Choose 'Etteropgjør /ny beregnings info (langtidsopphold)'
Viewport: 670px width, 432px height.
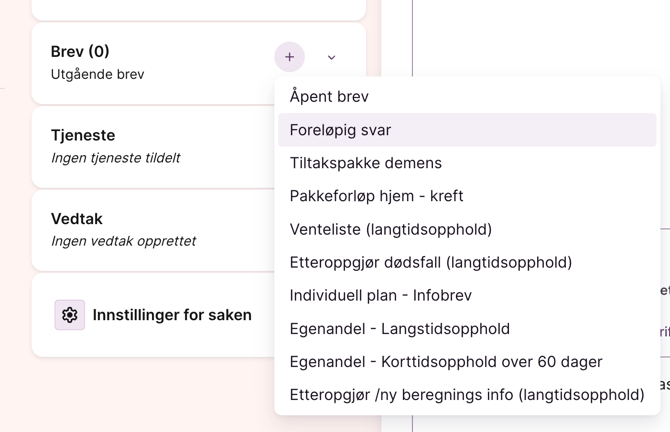[466, 394]
